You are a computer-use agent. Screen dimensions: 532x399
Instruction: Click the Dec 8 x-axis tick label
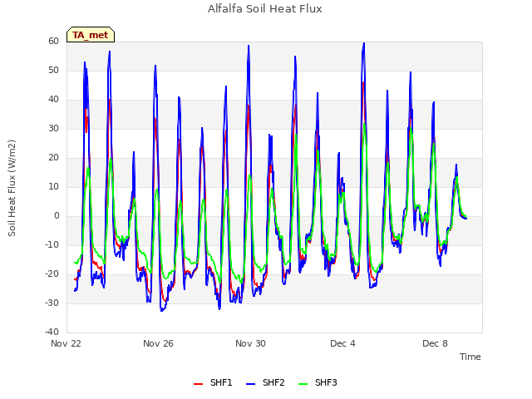pos(435,343)
